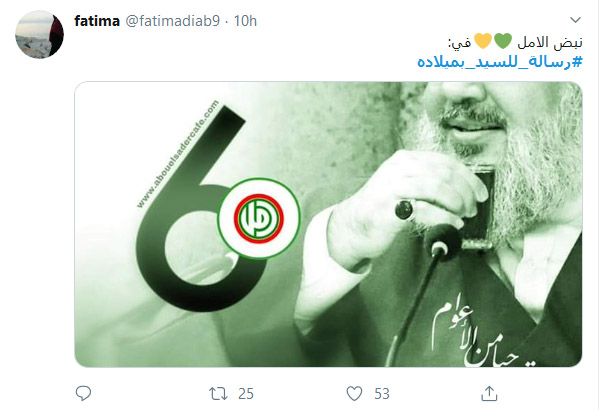Click the display name fatima
The width and height of the screenshot is (599, 410).
[97, 21]
